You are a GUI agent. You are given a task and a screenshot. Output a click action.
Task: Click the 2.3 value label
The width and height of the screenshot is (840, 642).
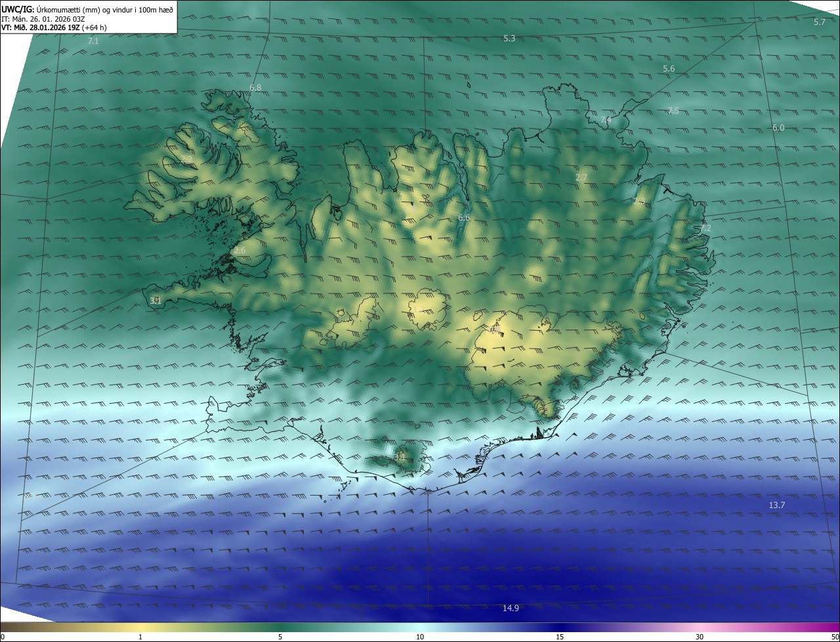639,201
